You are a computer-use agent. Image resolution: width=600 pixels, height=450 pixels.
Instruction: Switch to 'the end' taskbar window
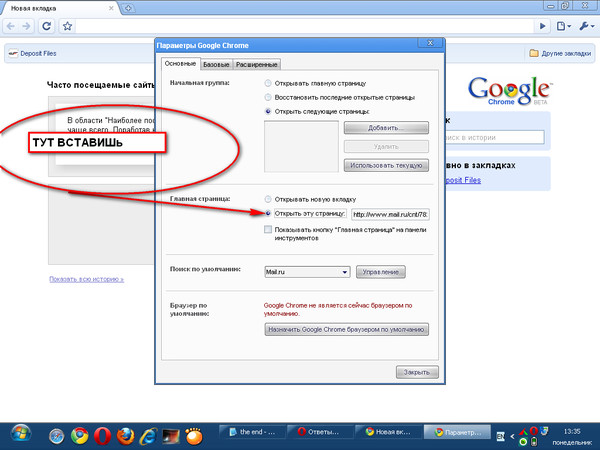tap(252, 432)
